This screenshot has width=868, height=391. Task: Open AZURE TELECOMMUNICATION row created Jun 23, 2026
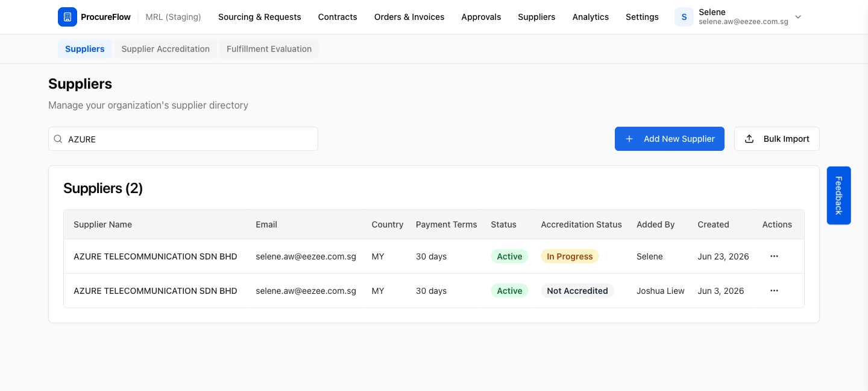pyautogui.click(x=434, y=256)
